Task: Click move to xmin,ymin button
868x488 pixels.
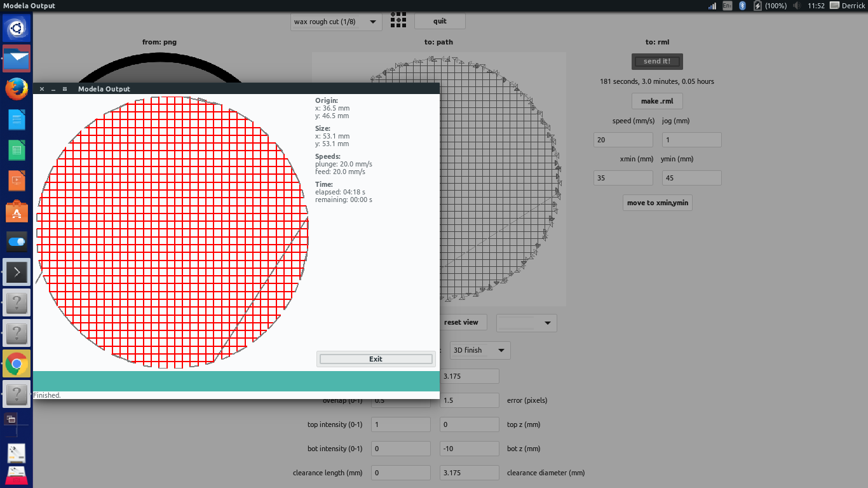Action: [x=657, y=203]
